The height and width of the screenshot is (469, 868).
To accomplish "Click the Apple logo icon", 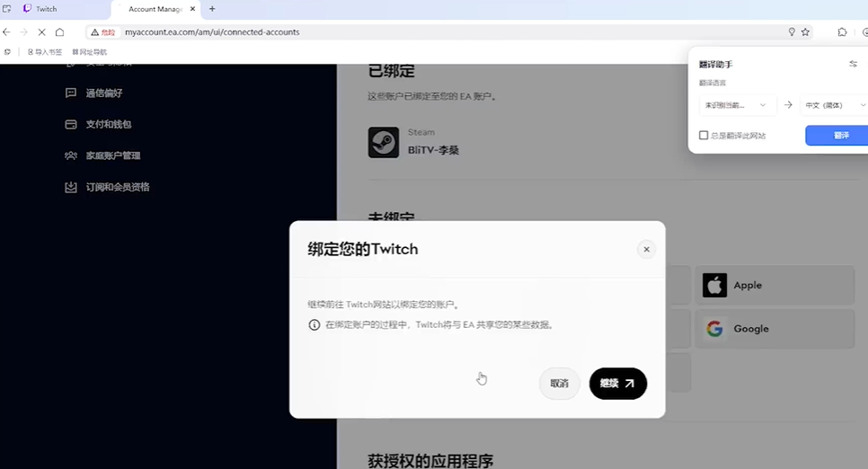I will pyautogui.click(x=714, y=285).
